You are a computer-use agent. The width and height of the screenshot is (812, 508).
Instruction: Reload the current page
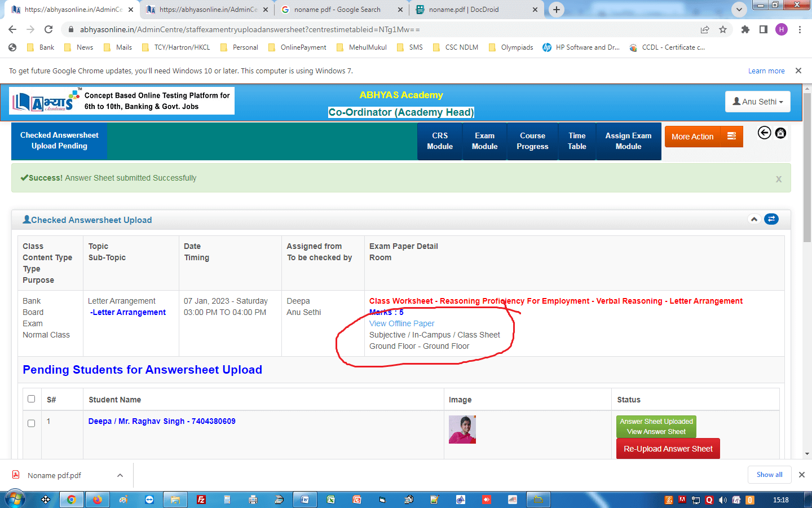pyautogui.click(x=48, y=29)
